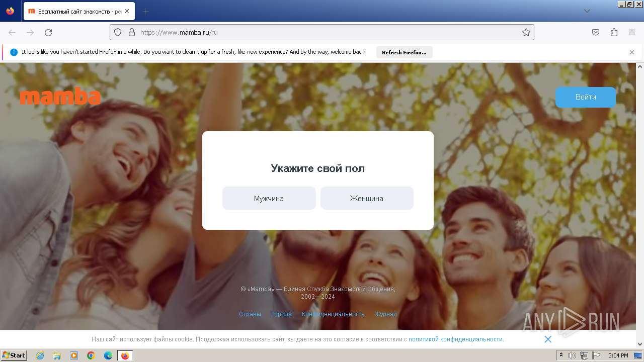Launch Internet Explorer from the taskbar
644x362 pixels.
click(40, 355)
